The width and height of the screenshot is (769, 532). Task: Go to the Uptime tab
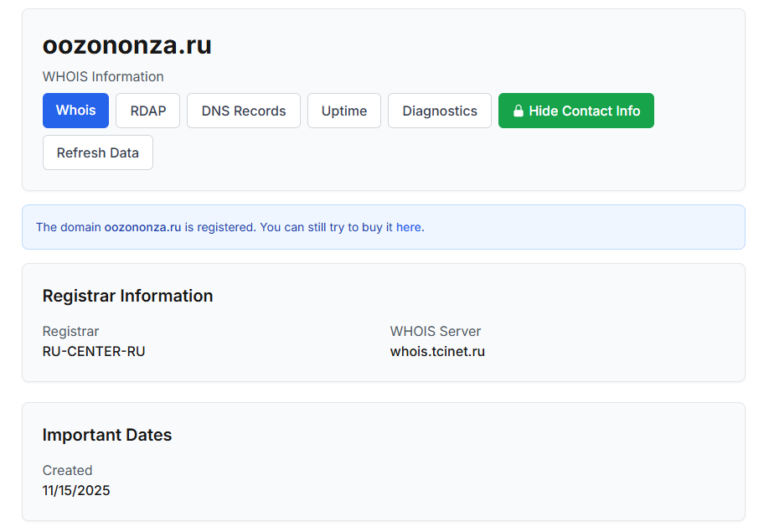[343, 111]
